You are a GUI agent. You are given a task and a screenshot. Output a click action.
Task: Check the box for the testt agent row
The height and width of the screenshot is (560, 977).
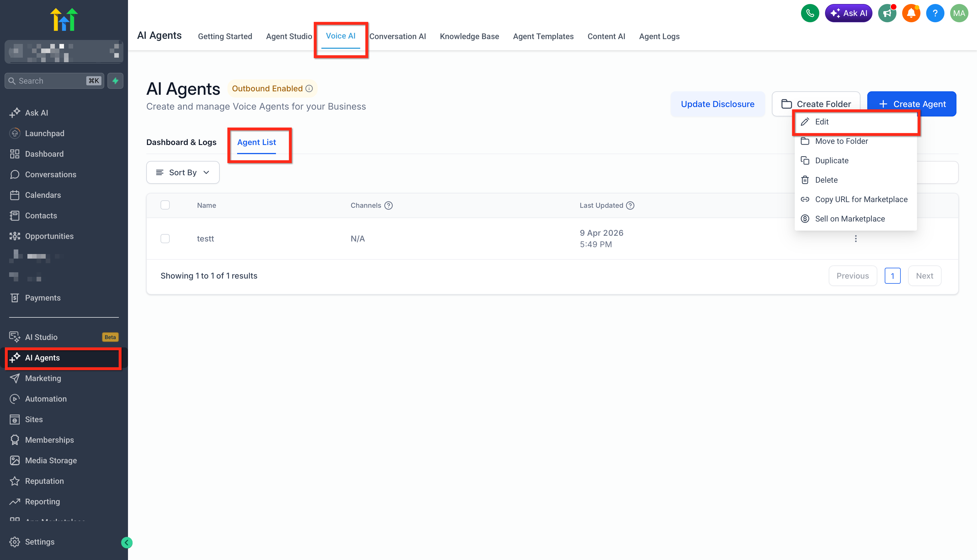pos(165,239)
